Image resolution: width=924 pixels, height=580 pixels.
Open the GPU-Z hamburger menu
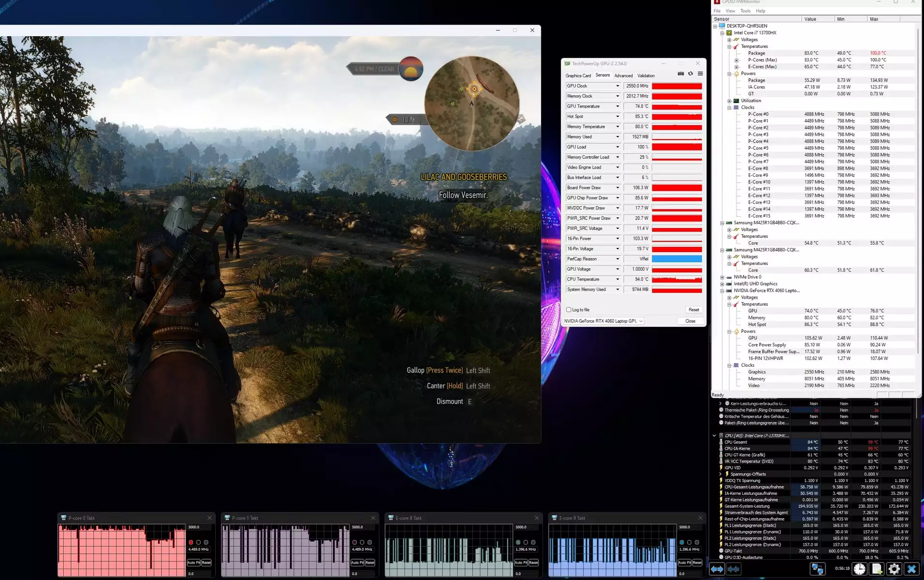point(700,74)
